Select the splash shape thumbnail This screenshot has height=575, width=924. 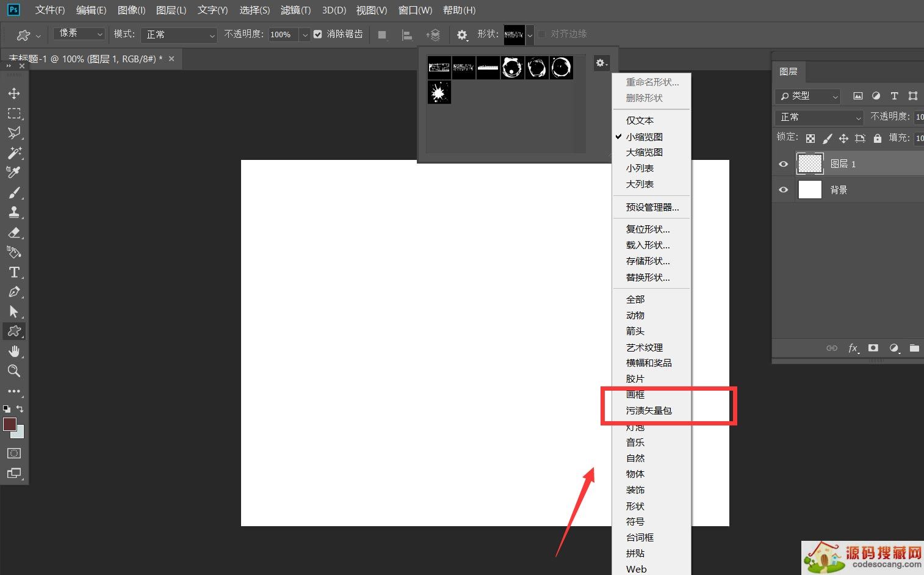point(439,92)
